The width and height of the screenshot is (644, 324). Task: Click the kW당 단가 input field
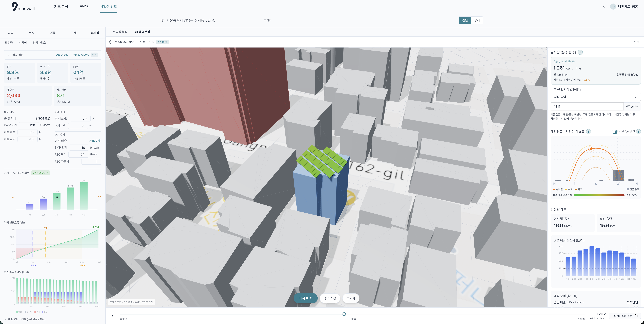29,125
